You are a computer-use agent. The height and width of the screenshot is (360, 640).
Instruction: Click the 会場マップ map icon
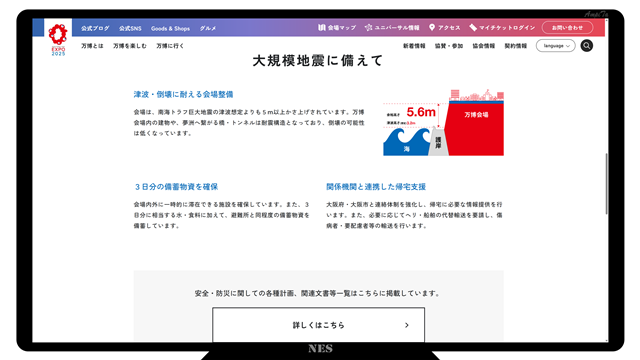[x=322, y=27]
